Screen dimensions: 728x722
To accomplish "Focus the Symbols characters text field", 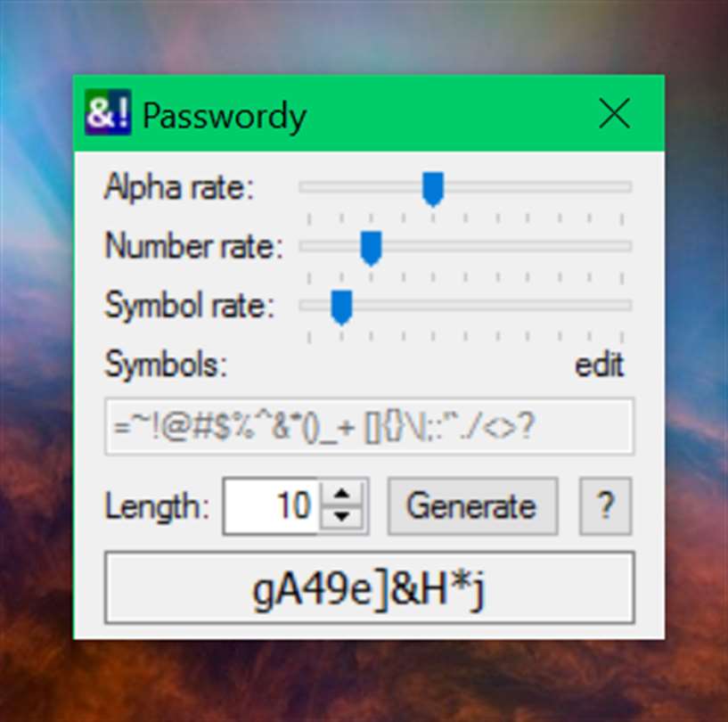I will (x=369, y=426).
